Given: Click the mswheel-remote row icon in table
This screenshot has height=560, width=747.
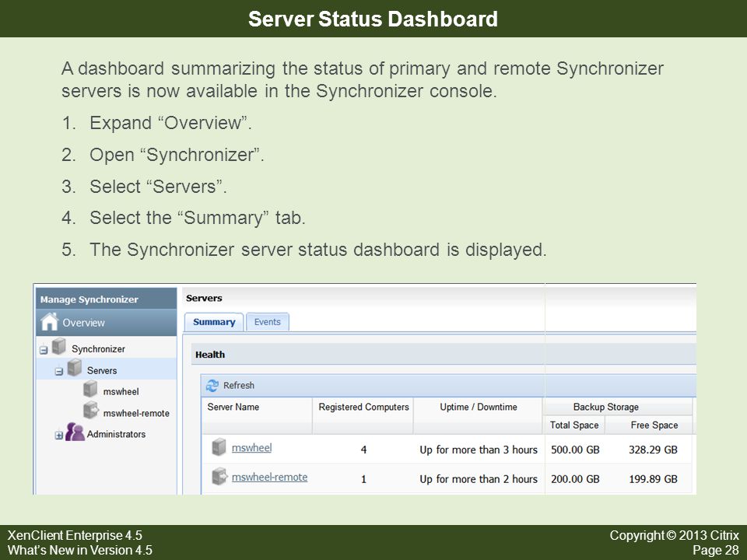Looking at the screenshot, I should 219,476.
